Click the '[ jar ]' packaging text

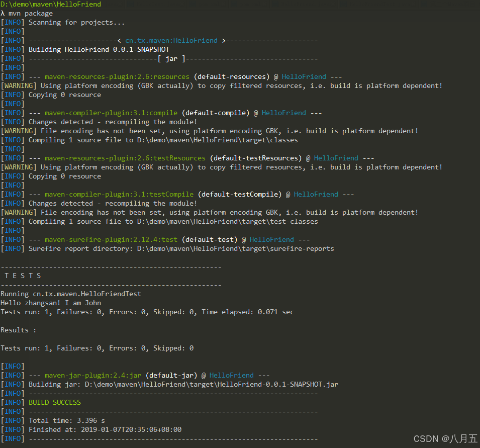[x=171, y=58]
